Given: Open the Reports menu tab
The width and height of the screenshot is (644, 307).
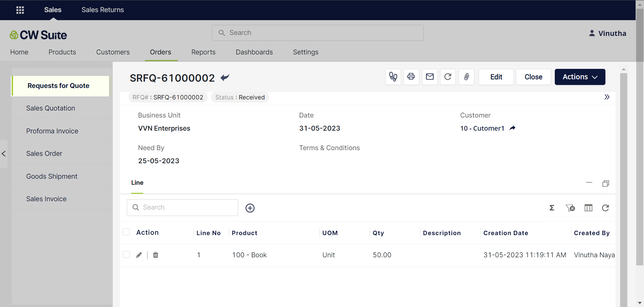Looking at the screenshot, I should (x=203, y=52).
